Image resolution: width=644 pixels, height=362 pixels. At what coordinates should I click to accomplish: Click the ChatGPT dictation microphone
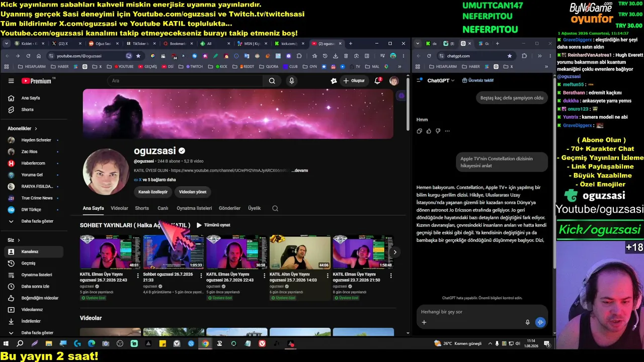pos(527,322)
